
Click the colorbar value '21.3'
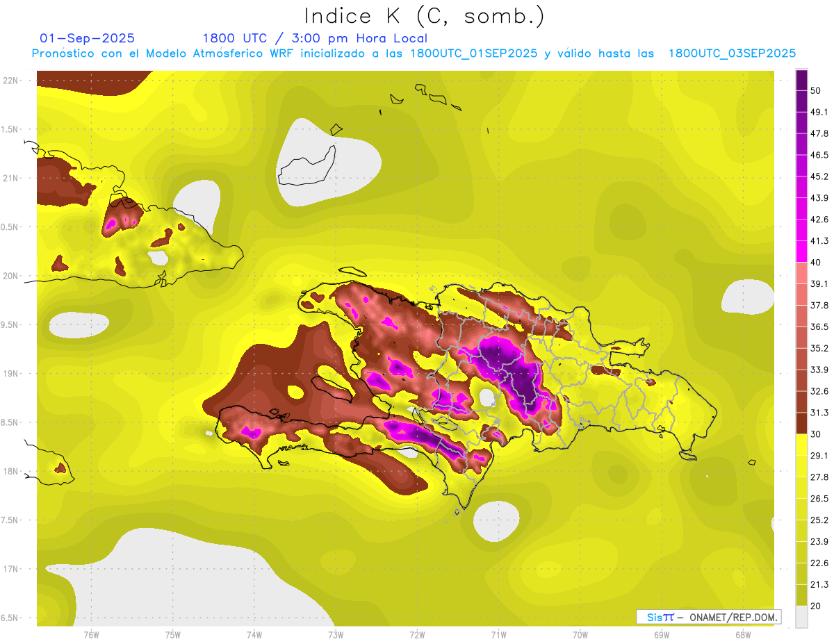pos(819,584)
